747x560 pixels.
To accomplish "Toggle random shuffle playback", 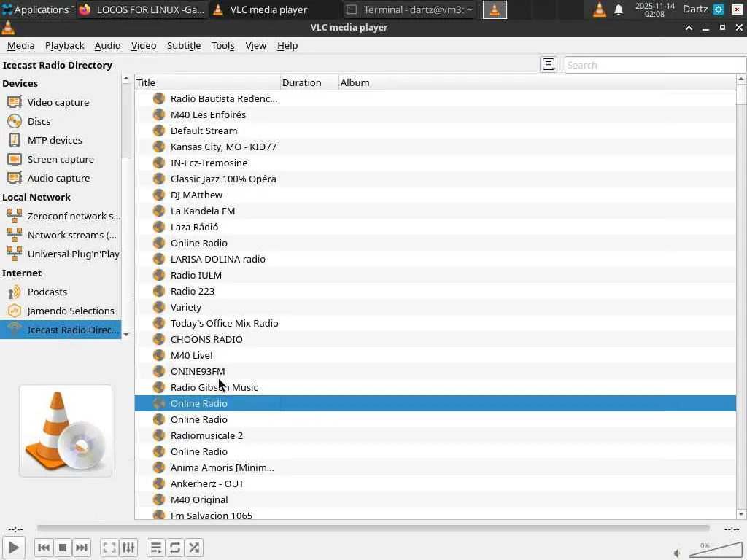I will 194,548.
